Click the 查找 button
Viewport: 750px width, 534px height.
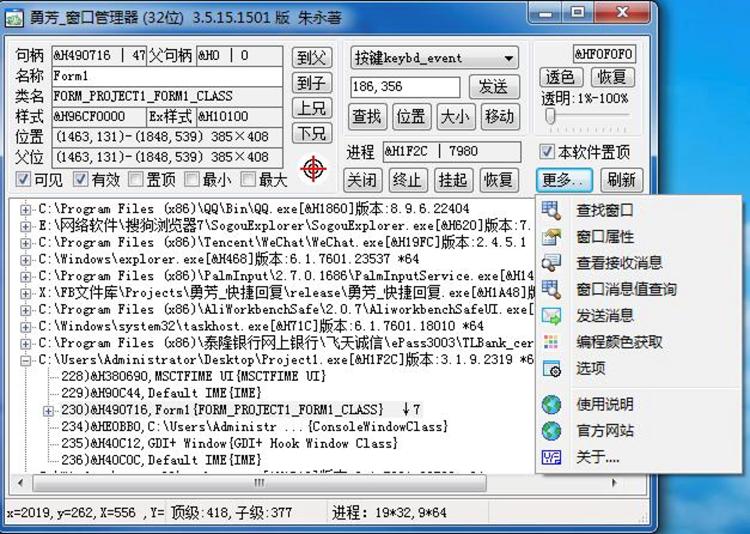tap(367, 116)
